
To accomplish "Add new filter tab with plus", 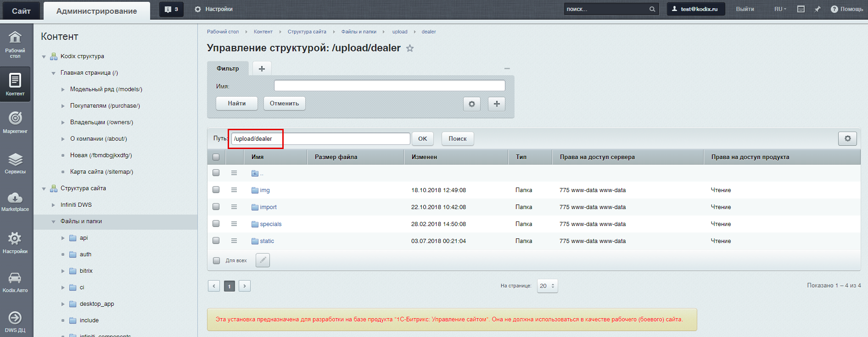I will point(262,68).
